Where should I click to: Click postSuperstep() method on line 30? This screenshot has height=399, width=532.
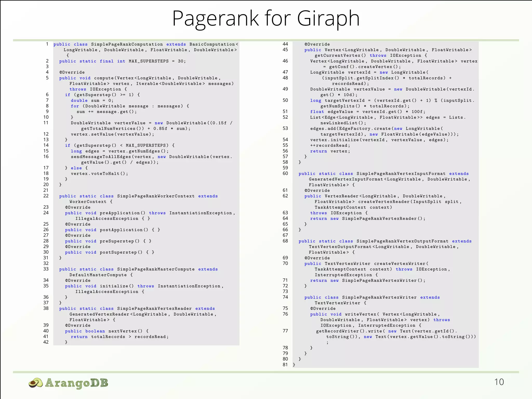(x=121, y=252)
